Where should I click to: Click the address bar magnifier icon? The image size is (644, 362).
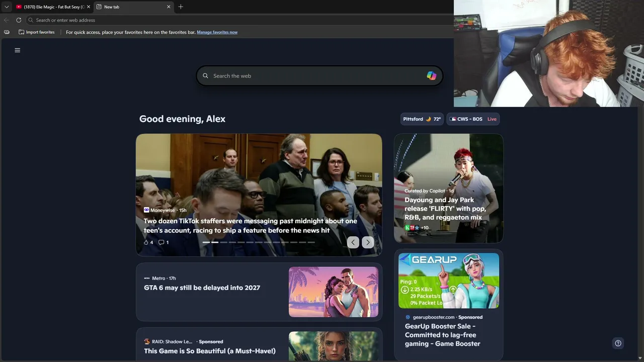31,20
